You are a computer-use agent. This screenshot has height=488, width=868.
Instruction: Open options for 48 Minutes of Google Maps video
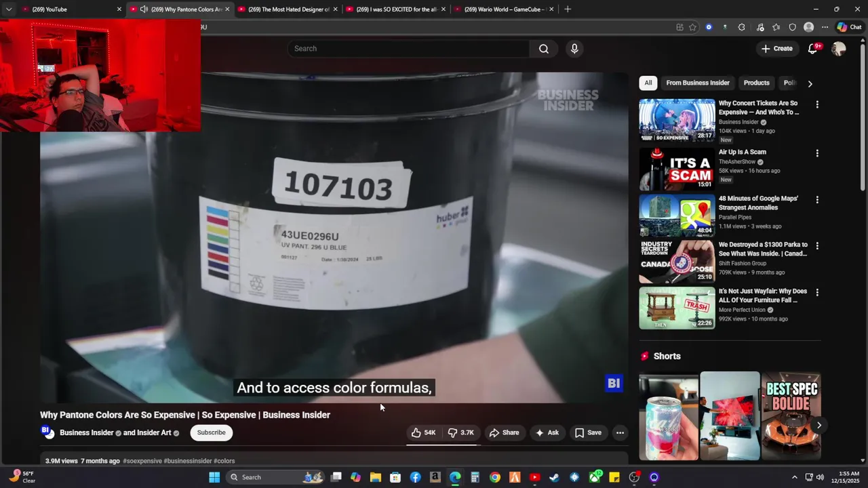817,200
